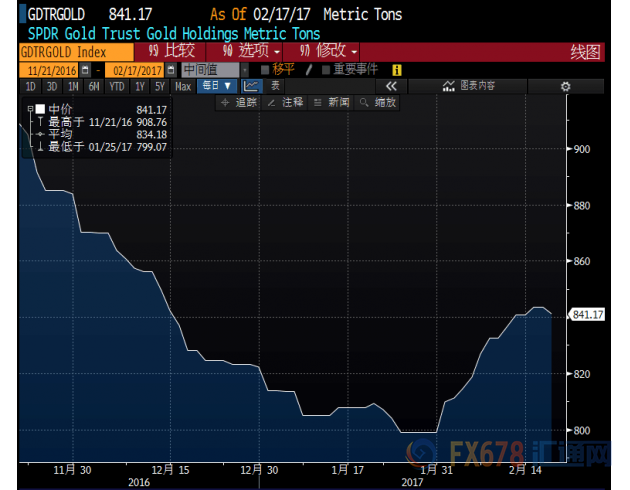Viewport: 630px width, 490px height.
Task: Open chart settings gear icon
Action: [x=565, y=86]
